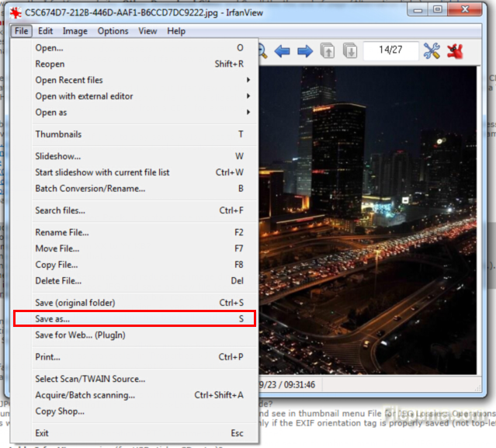Select Thumbnails from the File menu

[58, 134]
